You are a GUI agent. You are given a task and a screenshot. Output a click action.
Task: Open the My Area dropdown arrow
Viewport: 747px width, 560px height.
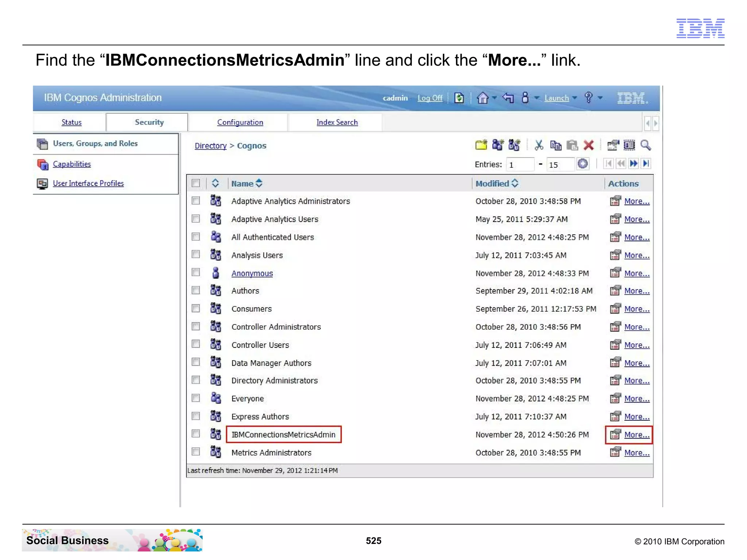(x=537, y=98)
